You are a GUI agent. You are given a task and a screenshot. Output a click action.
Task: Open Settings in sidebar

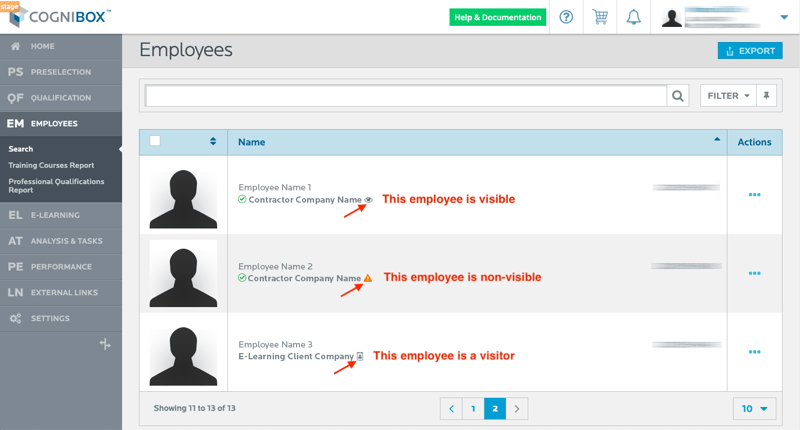pyautogui.click(x=61, y=318)
